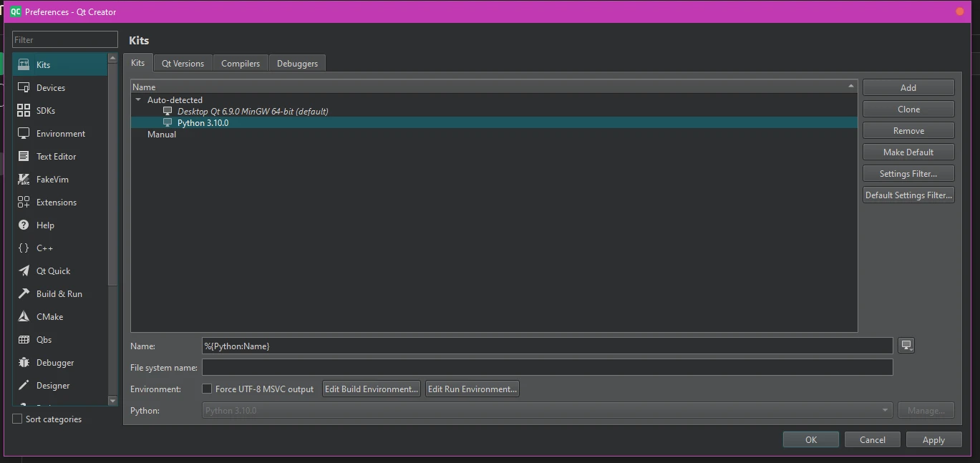Open Settings Filter... dialog
Screen dimensions: 980x463
(908, 173)
